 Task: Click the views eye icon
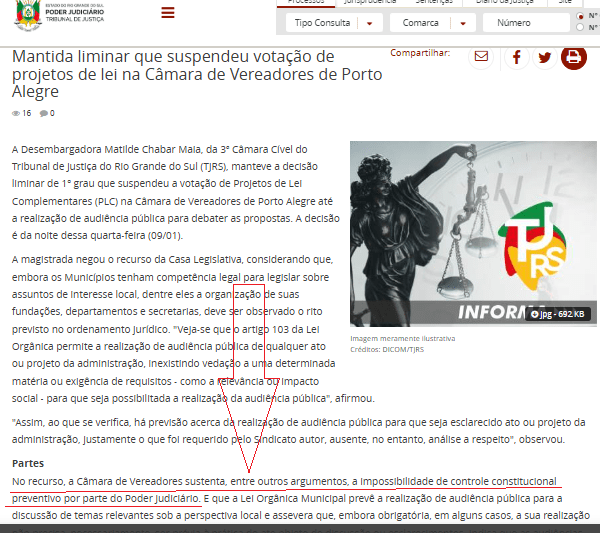click(x=16, y=114)
